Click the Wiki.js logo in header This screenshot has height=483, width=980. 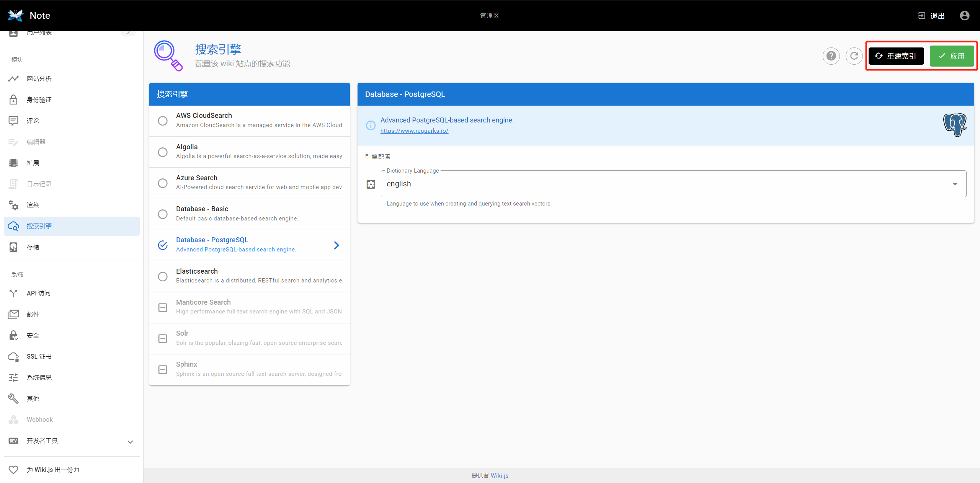pos(15,15)
